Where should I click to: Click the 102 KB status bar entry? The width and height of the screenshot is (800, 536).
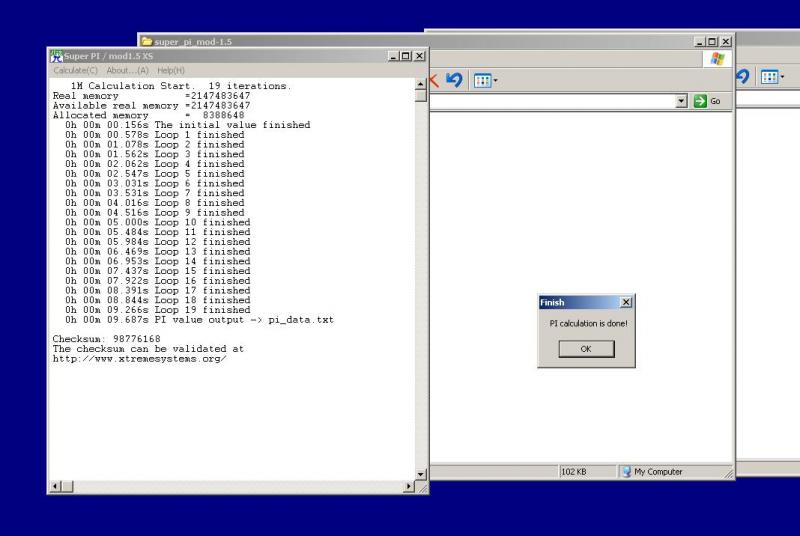click(x=574, y=472)
